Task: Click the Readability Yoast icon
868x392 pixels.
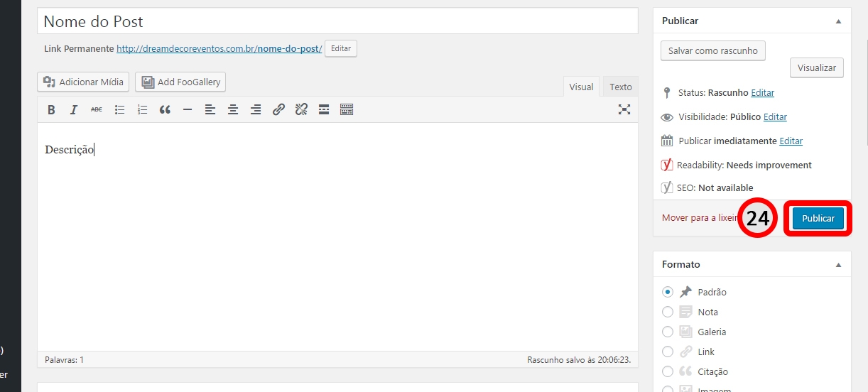Action: pos(667,165)
